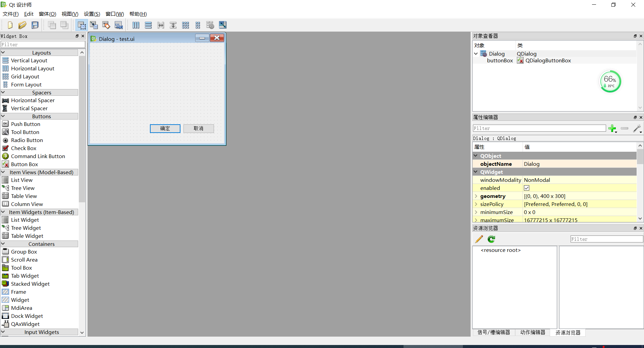This screenshot has width=644, height=348.
Task: Select the Check Box widget entry
Action: coord(23,148)
